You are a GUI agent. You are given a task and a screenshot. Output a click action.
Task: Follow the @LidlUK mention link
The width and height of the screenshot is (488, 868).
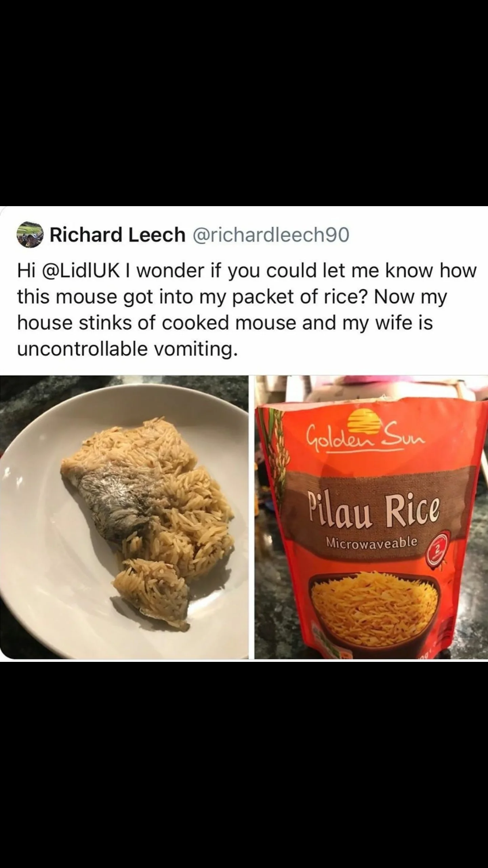(84, 271)
